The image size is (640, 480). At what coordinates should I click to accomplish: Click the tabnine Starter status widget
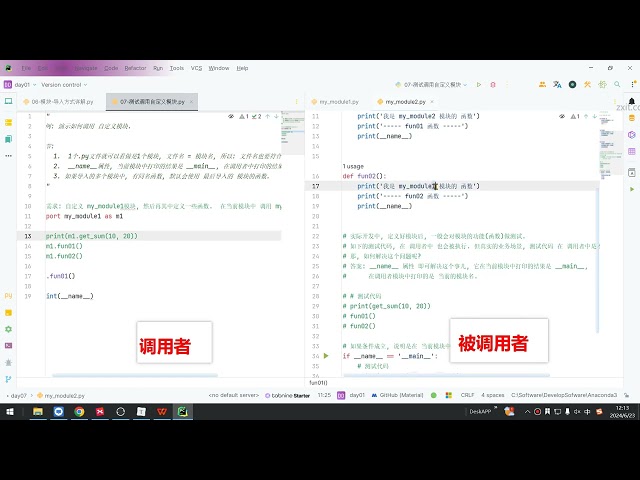click(x=287, y=395)
